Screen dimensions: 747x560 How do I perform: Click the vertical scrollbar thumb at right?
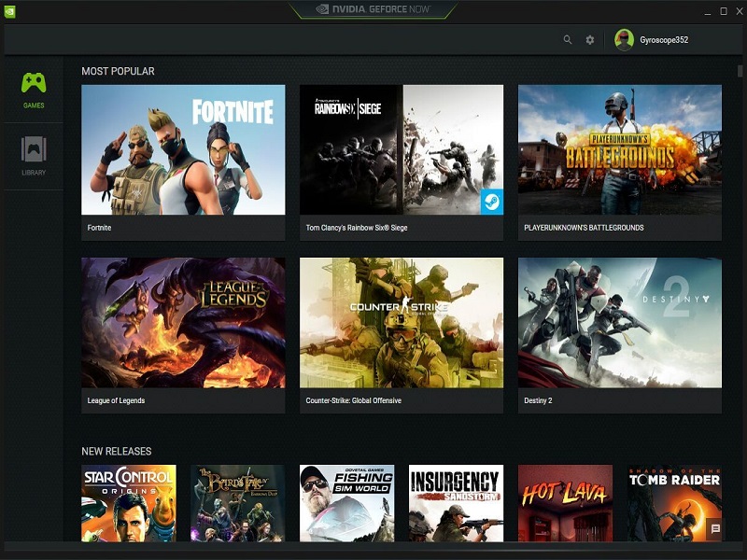pos(740,71)
